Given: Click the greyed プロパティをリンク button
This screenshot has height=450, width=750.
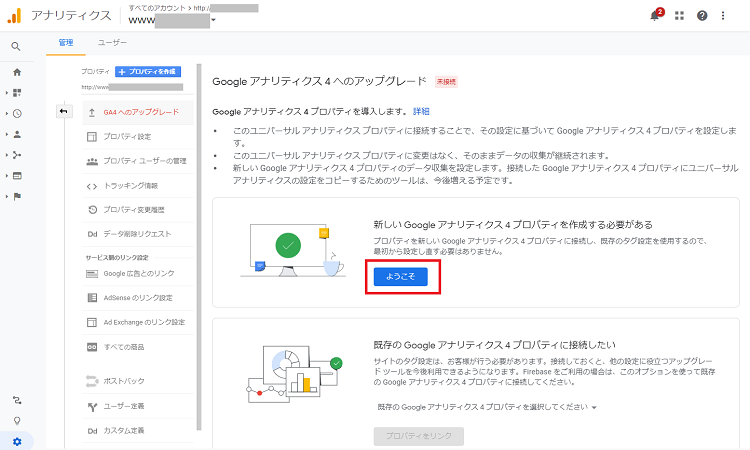Looking at the screenshot, I should (419, 436).
